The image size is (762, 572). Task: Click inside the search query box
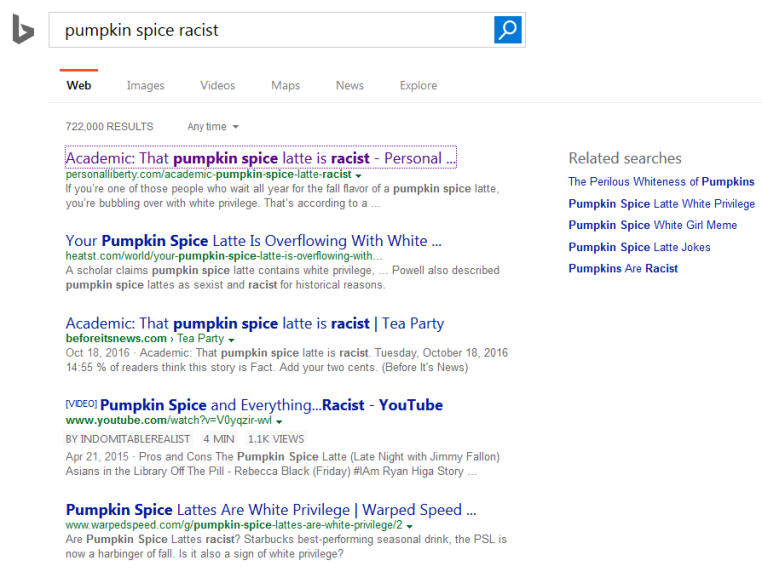click(x=270, y=30)
